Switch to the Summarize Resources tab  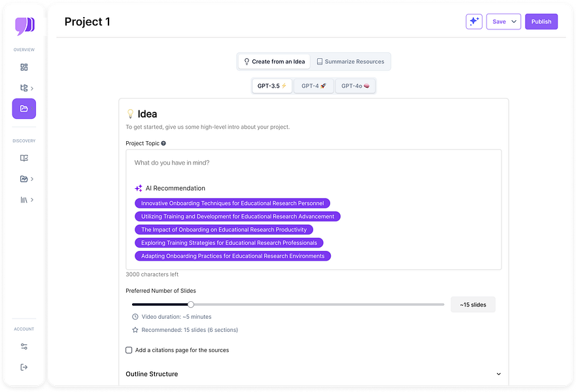[x=350, y=61]
